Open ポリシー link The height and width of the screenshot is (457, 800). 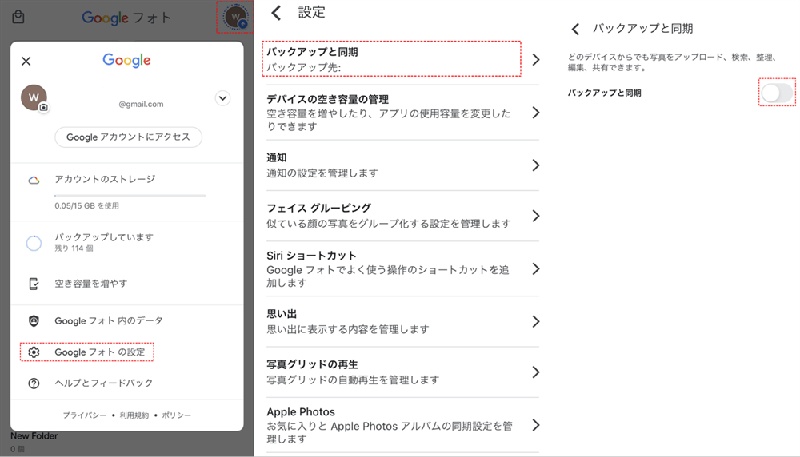tap(176, 415)
